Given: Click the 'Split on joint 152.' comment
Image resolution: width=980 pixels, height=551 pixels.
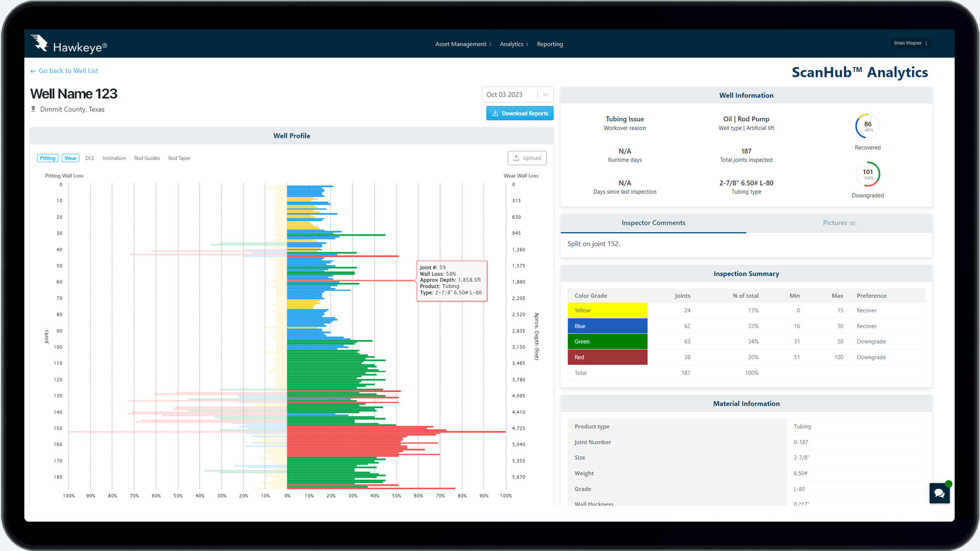Looking at the screenshot, I should click(x=593, y=244).
